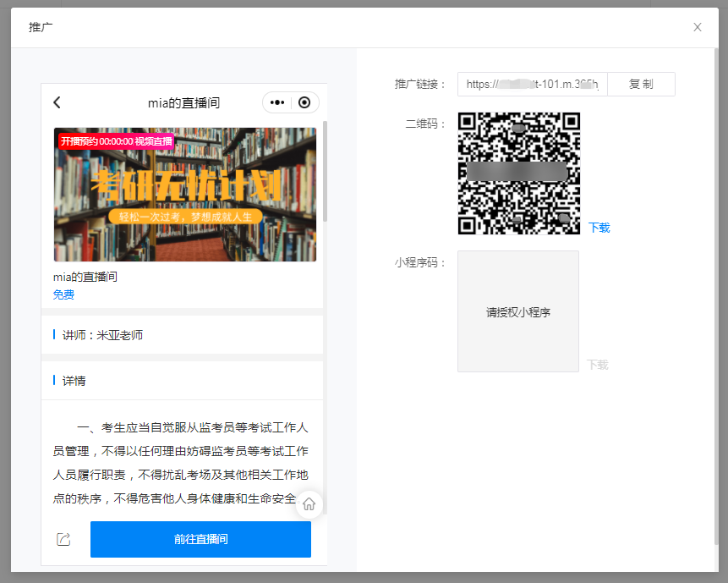This screenshot has width=728, height=583.
Task: Click the 讲师：米亚老师 row
Action: (182, 335)
